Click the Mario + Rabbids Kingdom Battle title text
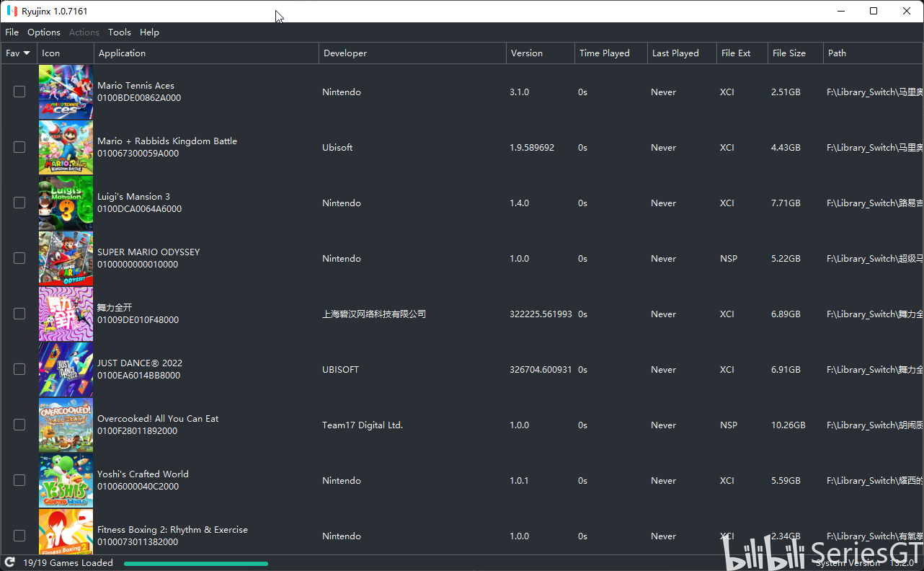Screen dimensions: 924x571 tap(167, 141)
